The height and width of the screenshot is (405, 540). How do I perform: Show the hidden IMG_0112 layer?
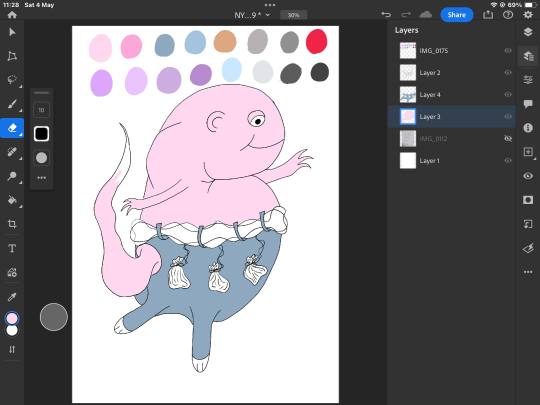[x=508, y=138]
